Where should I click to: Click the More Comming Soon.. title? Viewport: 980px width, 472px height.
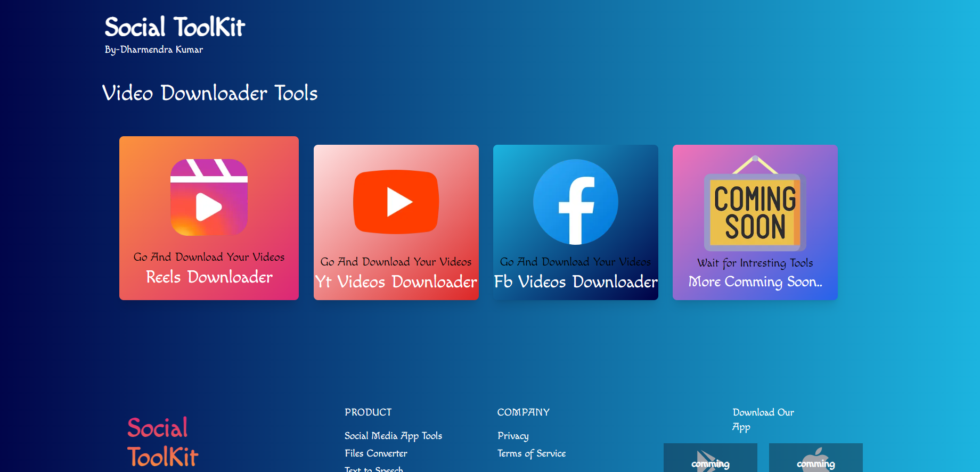pos(755,282)
